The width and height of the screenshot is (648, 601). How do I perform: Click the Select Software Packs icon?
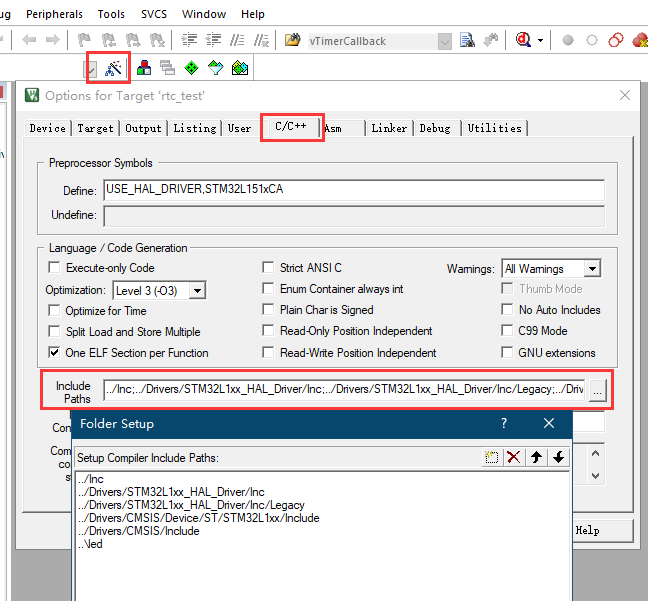pos(215,68)
